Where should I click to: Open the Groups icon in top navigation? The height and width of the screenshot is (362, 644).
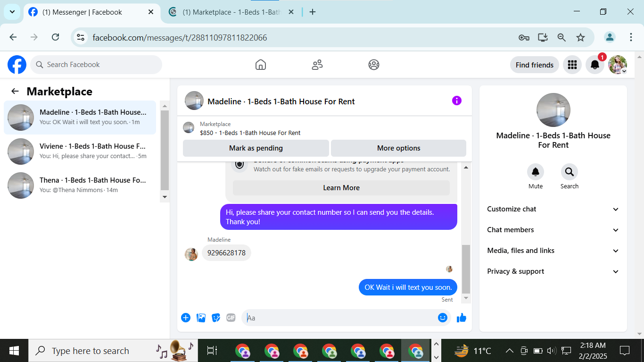point(374,65)
